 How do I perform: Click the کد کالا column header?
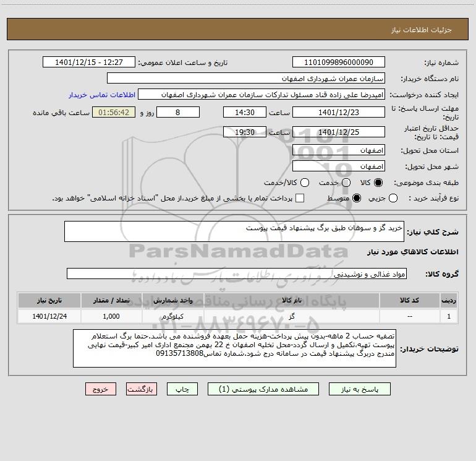409,300
